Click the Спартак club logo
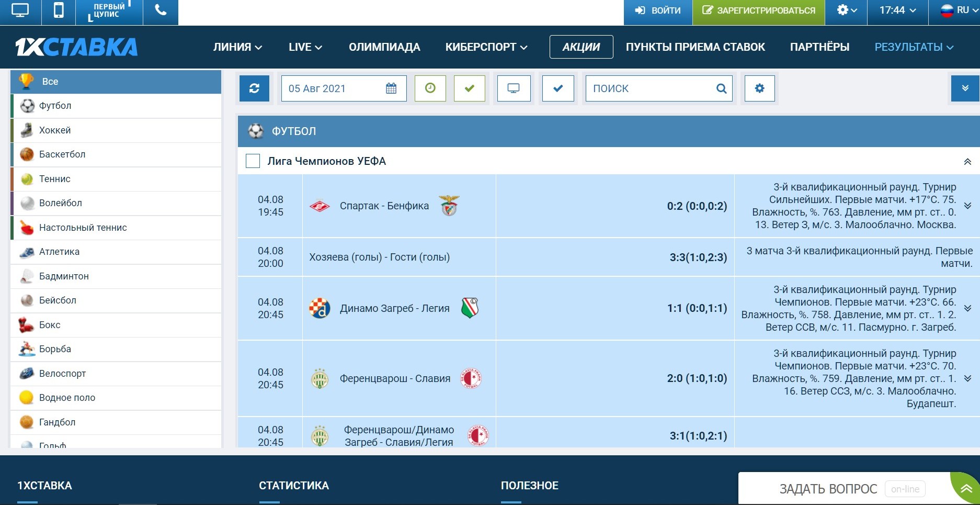980x505 pixels. 320,206
